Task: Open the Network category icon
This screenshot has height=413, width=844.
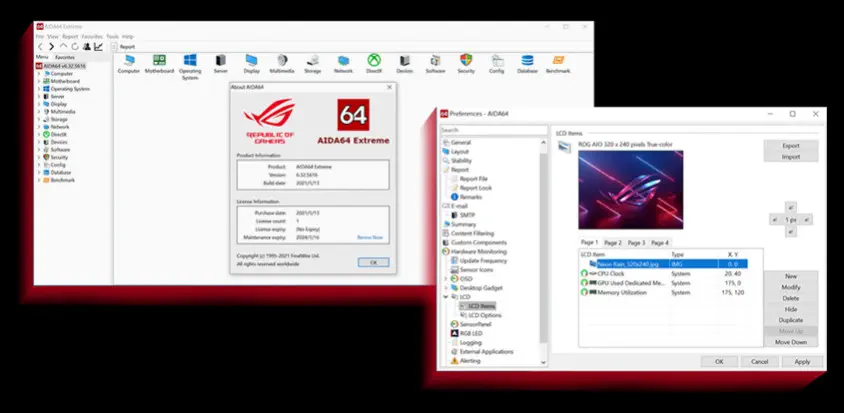Action: [x=343, y=60]
